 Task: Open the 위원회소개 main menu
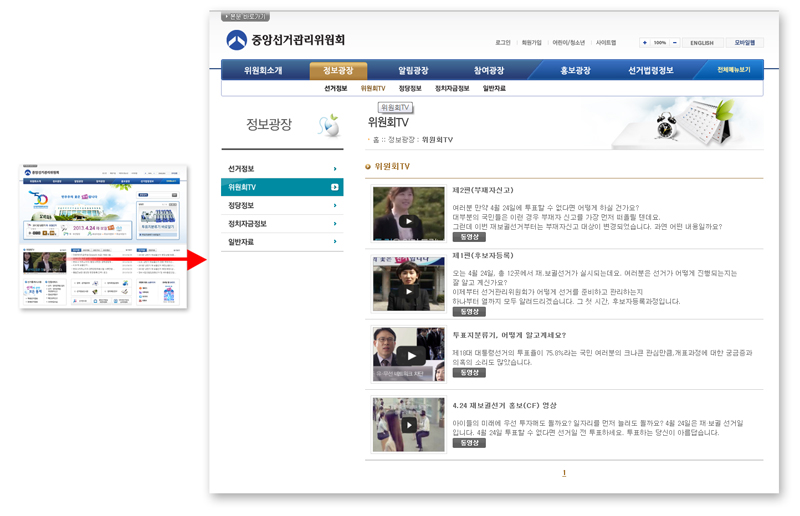pyautogui.click(x=263, y=71)
